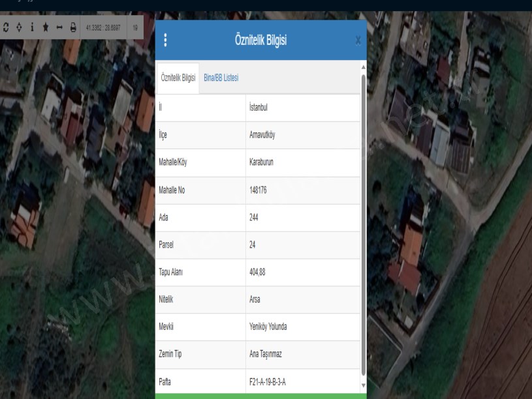Switch to the Bina/BB Listesi tab
This screenshot has height=399, width=532.
click(221, 78)
